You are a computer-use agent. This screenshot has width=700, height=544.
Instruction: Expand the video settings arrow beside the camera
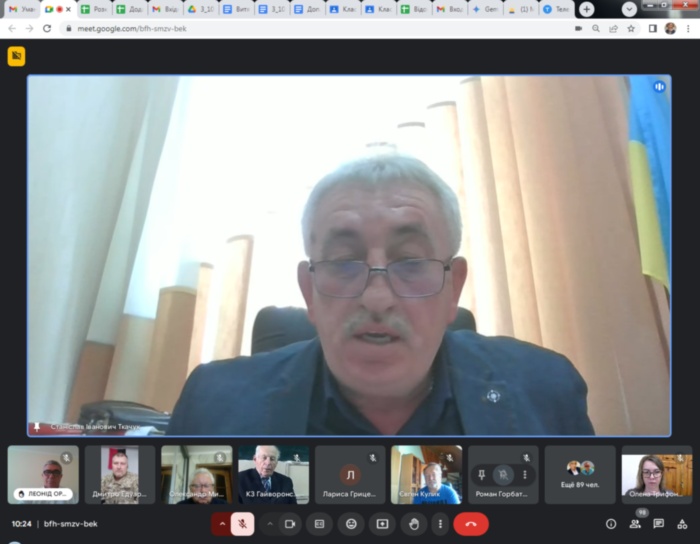pos(269,523)
